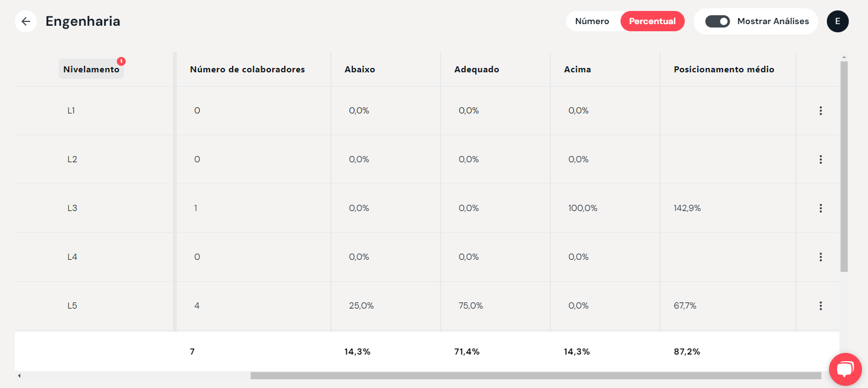Screen dimensions: 868x388
Task: Select the Percentual view option
Action: [652, 21]
